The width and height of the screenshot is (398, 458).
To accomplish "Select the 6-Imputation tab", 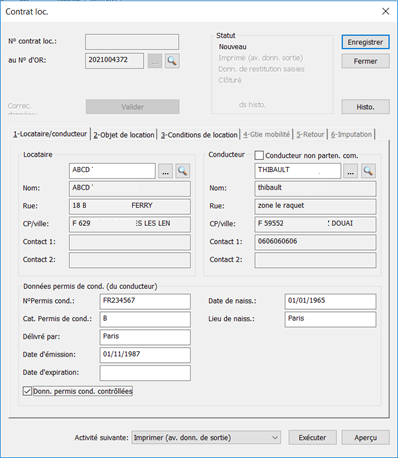I will [351, 135].
